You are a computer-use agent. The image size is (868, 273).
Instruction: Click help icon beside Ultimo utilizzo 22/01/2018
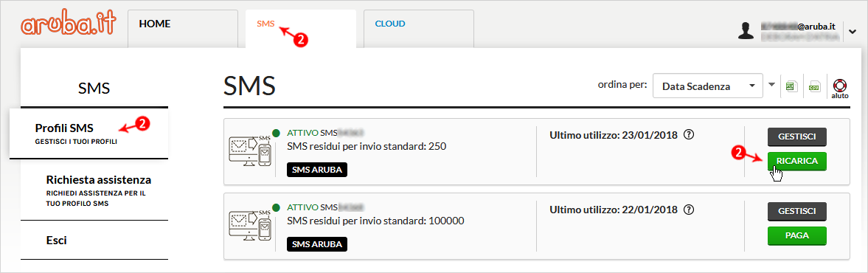689,210
